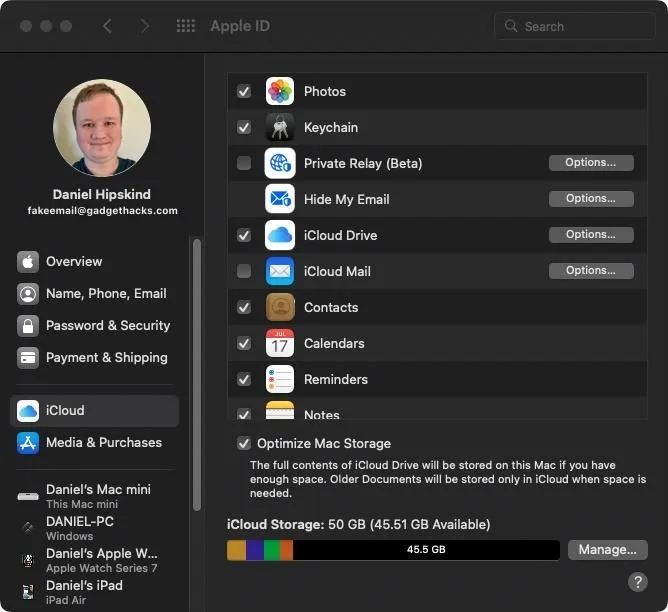Click the yellow segment of storage bar
Viewport: 668px width, 612px height.
coord(236,550)
